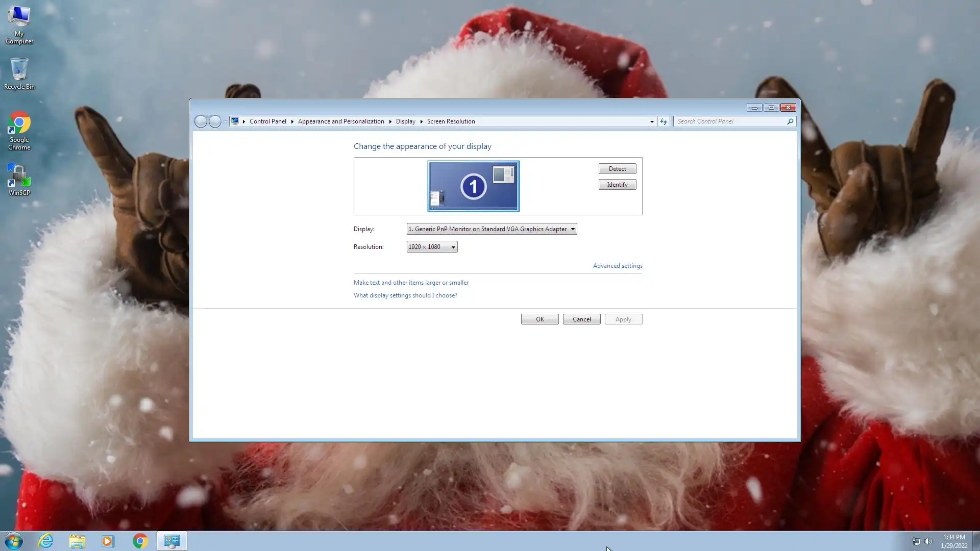
Task: Expand the address bar history dropdown
Action: point(652,121)
